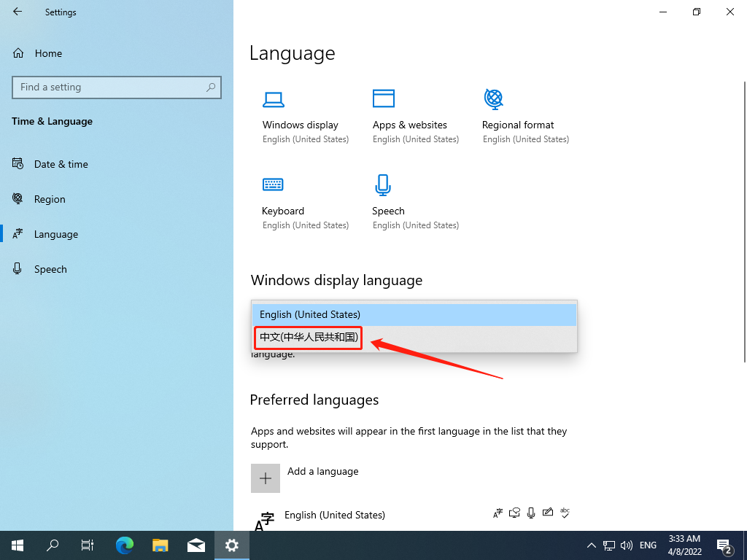Viewport: 747px width, 560px height.
Task: Click the Speech microphone icon
Action: (x=383, y=184)
